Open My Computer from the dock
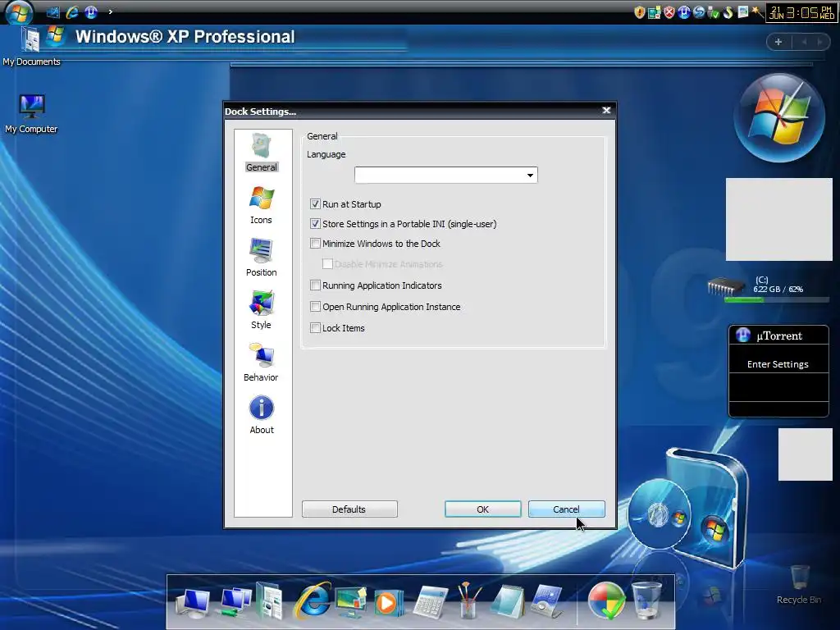 193,602
